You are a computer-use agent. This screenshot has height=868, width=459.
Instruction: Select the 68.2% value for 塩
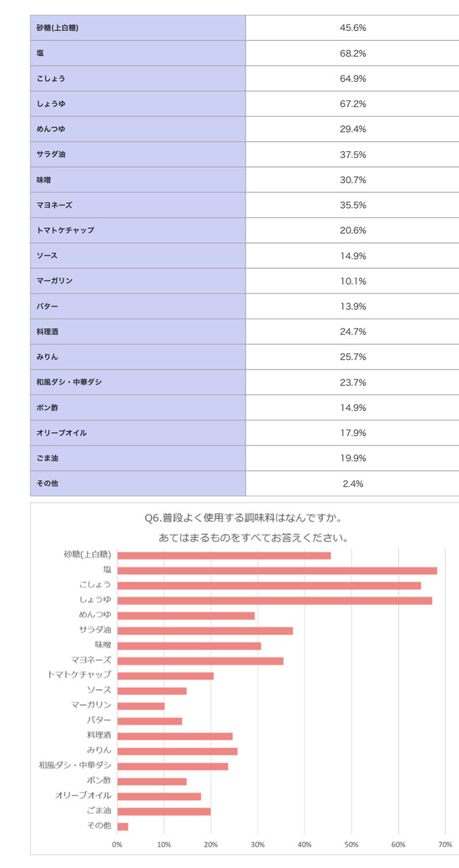point(352,53)
